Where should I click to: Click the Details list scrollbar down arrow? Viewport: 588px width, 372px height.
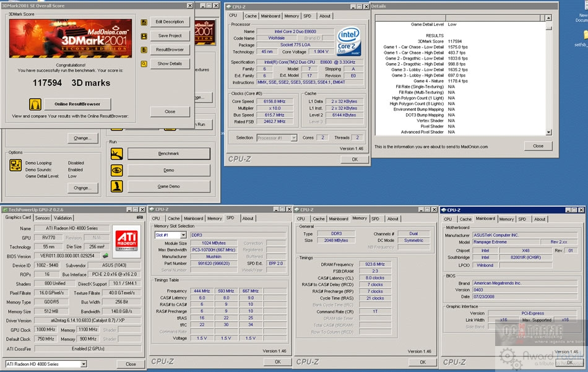point(548,132)
